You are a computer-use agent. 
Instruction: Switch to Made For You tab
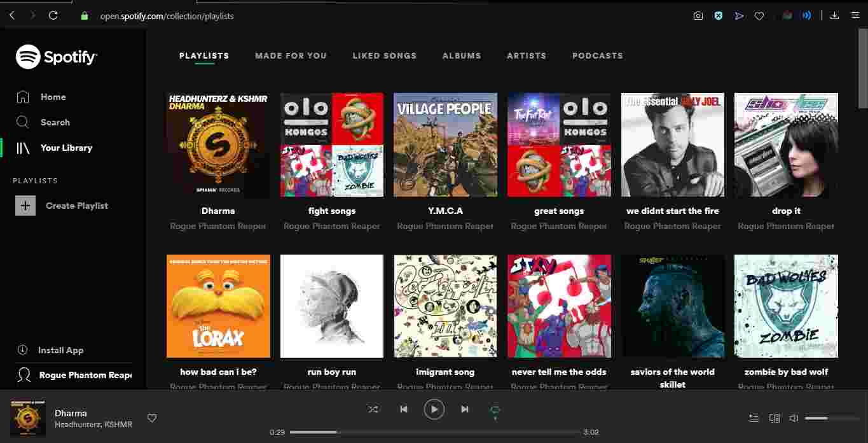point(291,56)
